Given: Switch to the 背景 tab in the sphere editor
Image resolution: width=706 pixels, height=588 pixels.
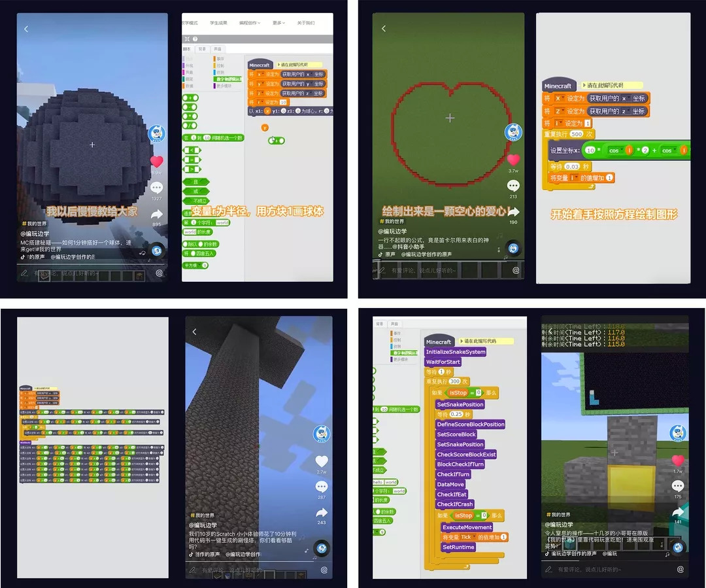Looking at the screenshot, I should (202, 48).
